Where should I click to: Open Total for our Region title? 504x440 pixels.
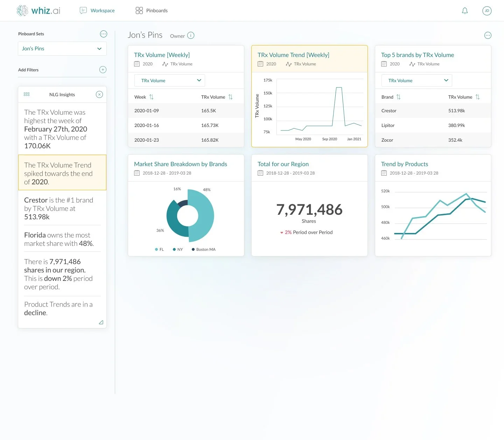coord(283,164)
